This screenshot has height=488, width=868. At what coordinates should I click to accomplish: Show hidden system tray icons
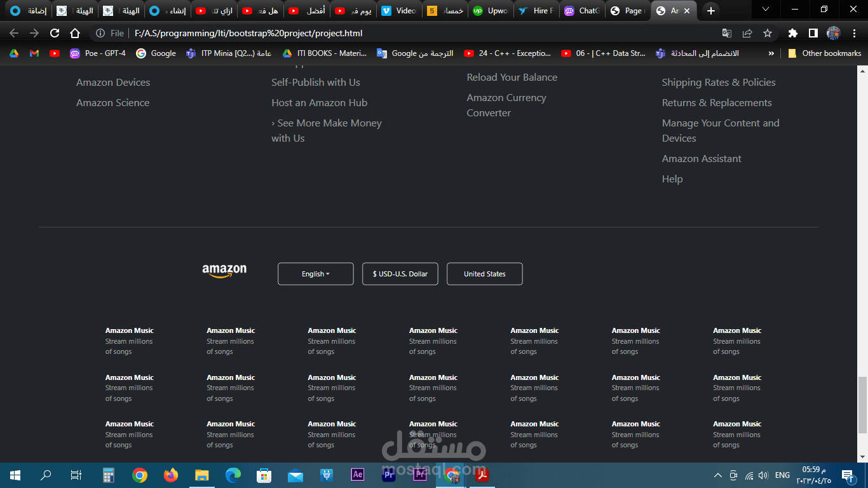(718, 475)
